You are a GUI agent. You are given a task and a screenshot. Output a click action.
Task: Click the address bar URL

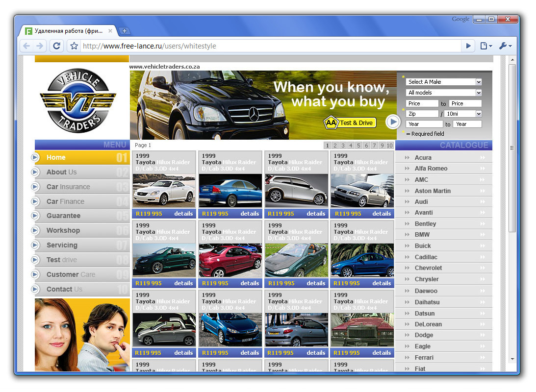tap(150, 46)
